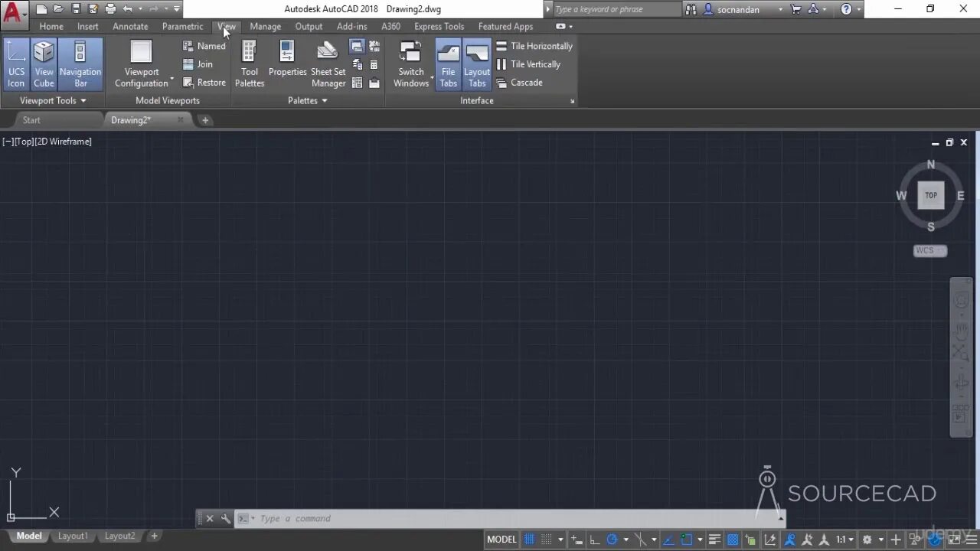
Task: Click the keyword search box
Action: tap(616, 9)
